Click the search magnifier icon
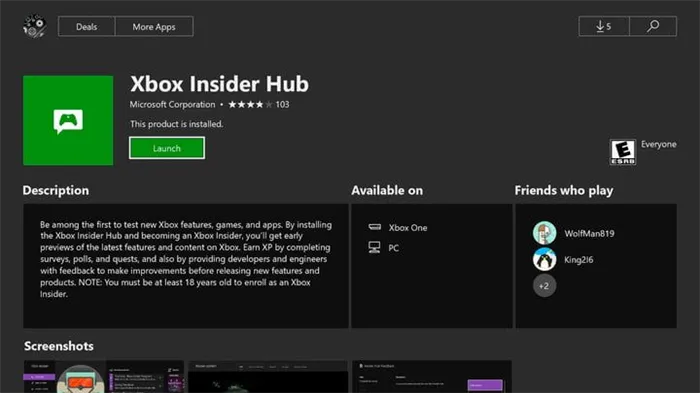Viewport: 700px width, 393px height. tap(653, 26)
